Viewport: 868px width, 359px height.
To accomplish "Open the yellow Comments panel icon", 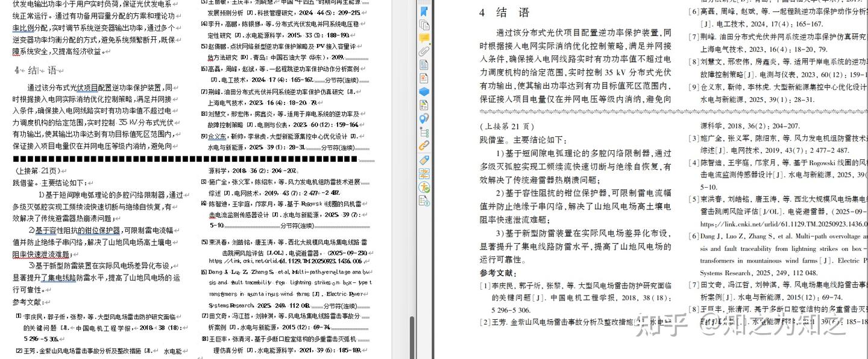I will coord(424,38).
